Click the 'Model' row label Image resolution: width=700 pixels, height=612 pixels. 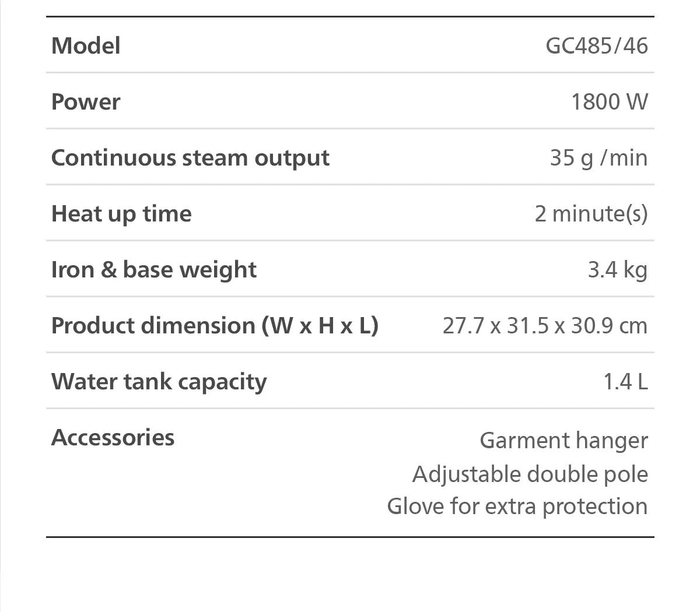(86, 45)
